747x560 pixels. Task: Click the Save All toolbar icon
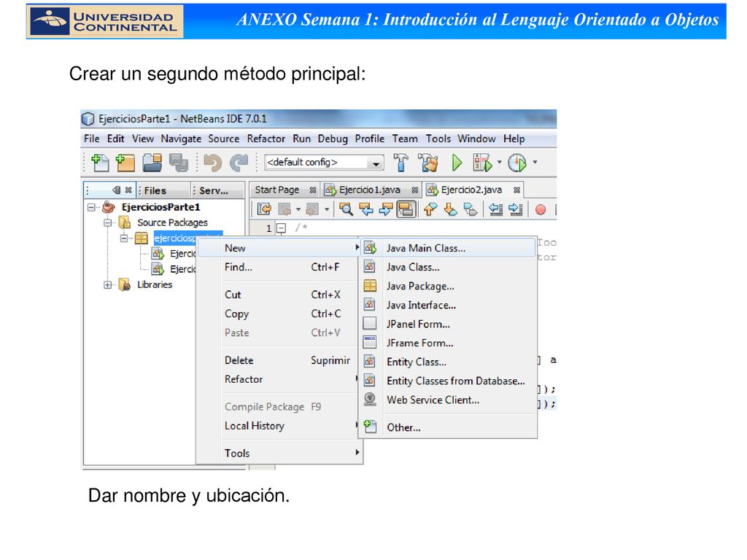179,163
